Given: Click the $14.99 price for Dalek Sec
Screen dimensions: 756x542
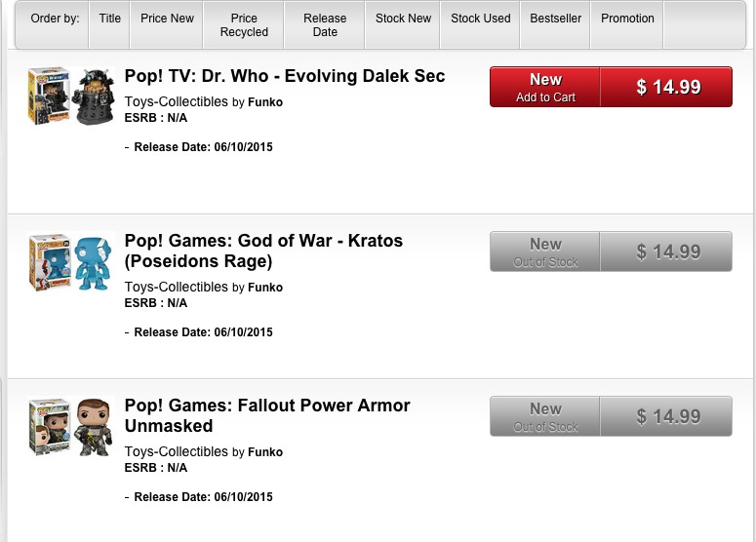Looking at the screenshot, I should 668,87.
